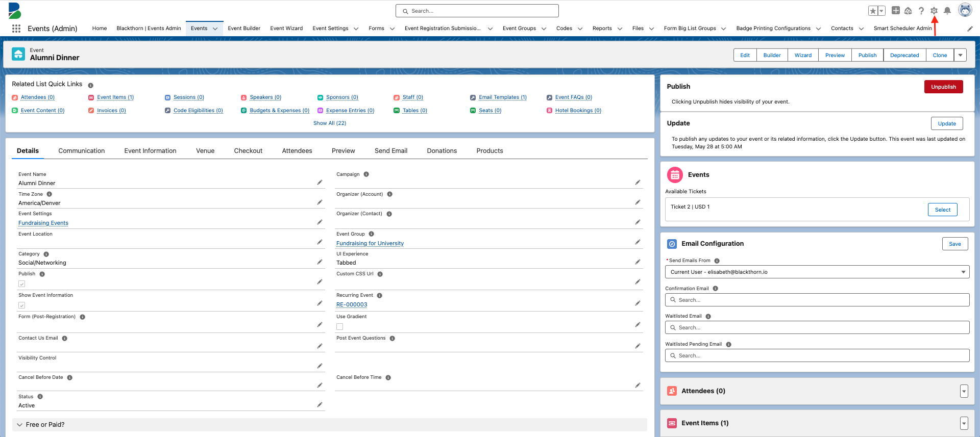Click the Favorites star icon
Image resolution: width=980 pixels, height=437 pixels.
click(873, 11)
